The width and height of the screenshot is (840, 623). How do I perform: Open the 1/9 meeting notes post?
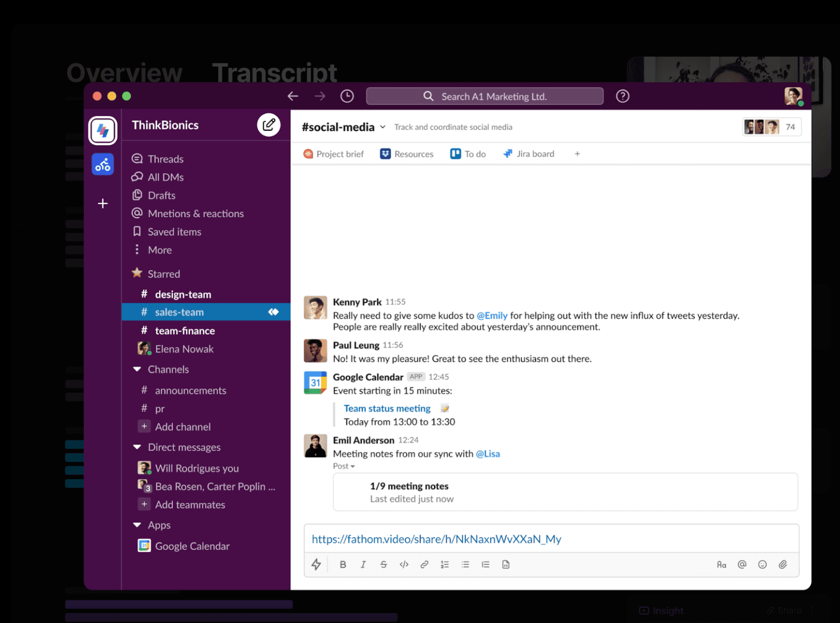(565, 492)
